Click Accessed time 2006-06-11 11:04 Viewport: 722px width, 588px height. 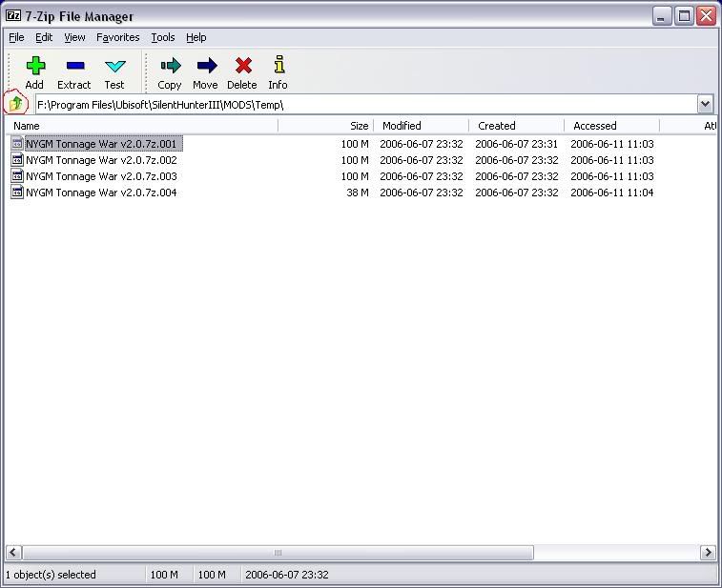612,193
